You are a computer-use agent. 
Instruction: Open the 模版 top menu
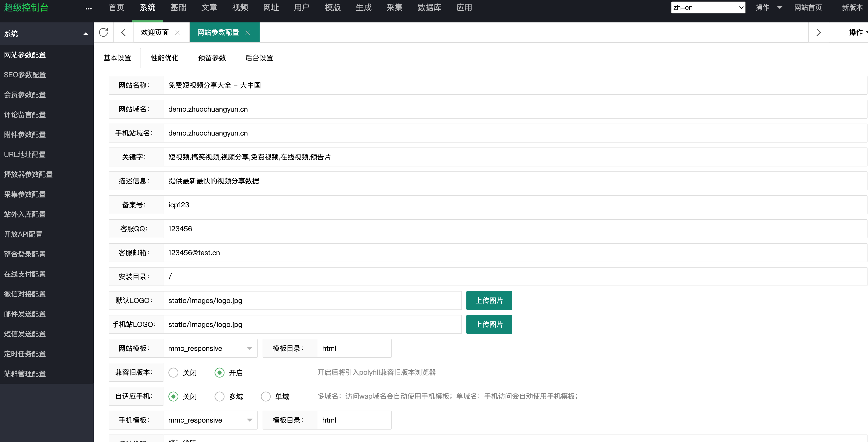333,7
